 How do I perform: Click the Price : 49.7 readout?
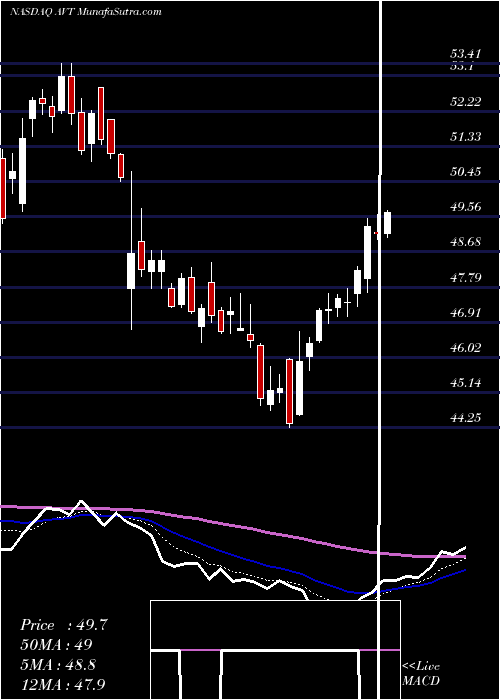tap(64, 625)
